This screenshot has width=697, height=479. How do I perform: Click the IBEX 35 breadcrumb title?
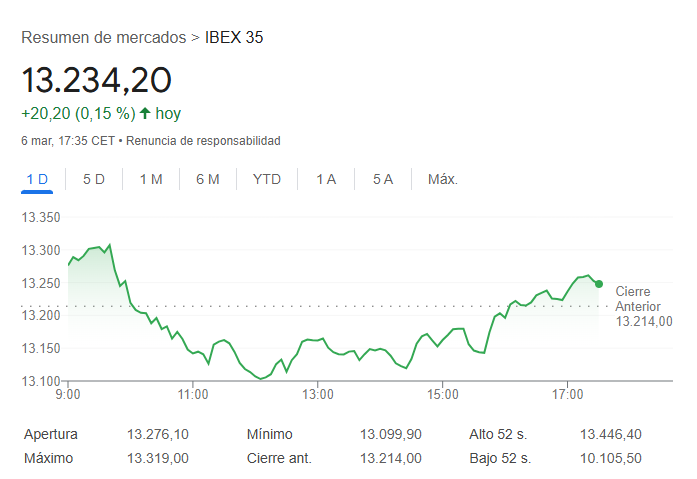pyautogui.click(x=234, y=38)
